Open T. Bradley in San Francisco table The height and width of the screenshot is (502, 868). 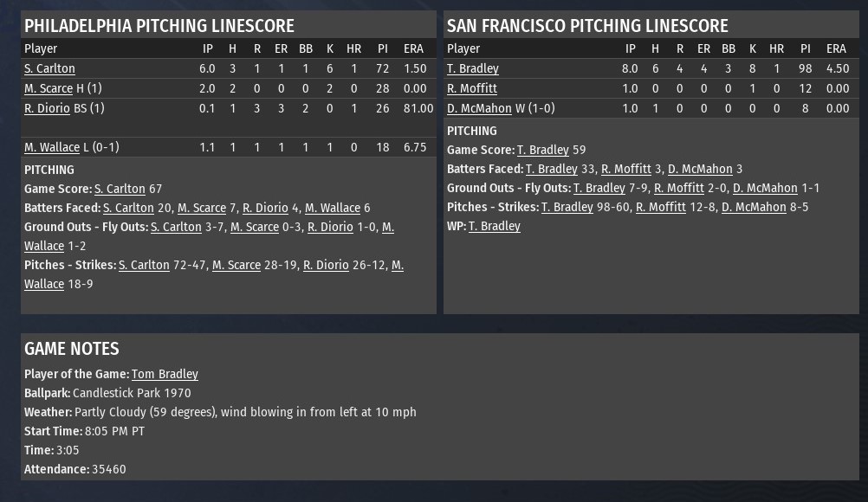click(473, 68)
